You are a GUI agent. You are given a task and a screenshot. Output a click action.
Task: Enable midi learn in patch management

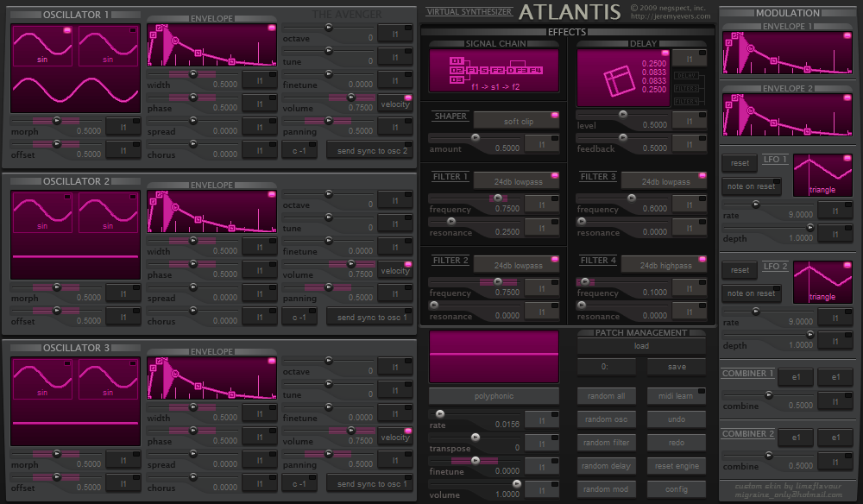677,396
